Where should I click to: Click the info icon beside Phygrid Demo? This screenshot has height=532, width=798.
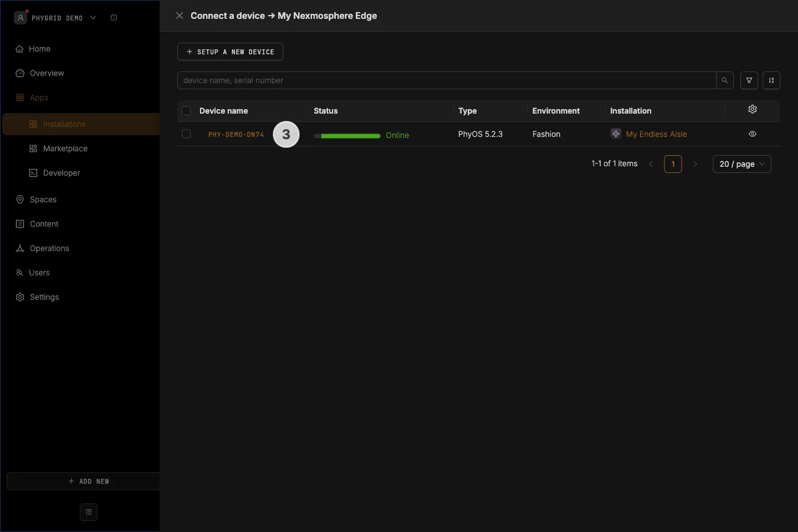coord(114,18)
